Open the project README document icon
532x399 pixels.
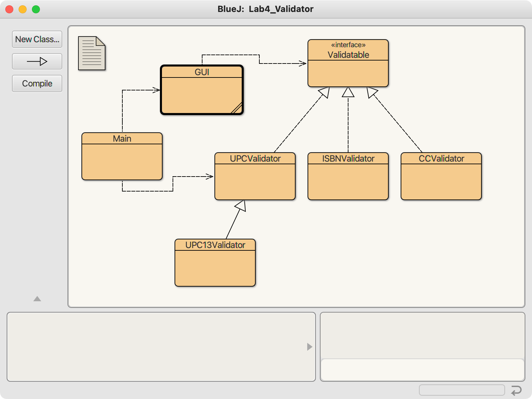92,53
